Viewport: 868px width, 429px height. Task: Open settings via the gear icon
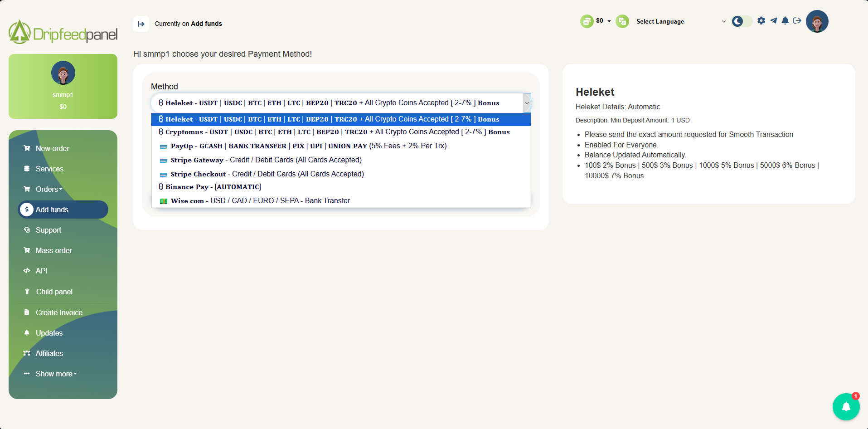point(761,20)
